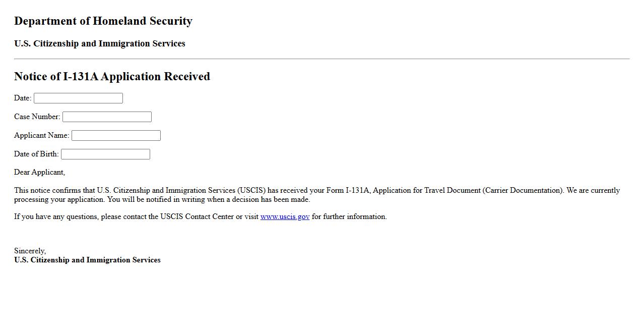
Task: Focus the Case Number text box
Action: click(107, 117)
